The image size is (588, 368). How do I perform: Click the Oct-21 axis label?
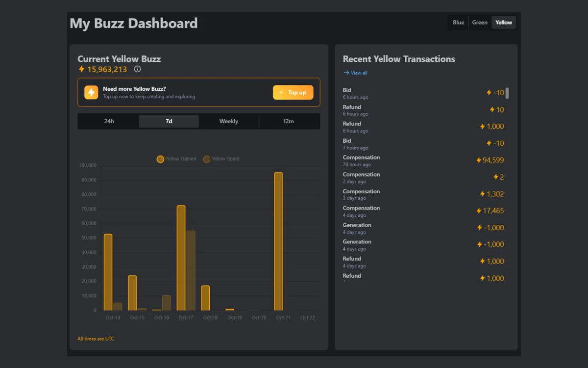point(283,317)
